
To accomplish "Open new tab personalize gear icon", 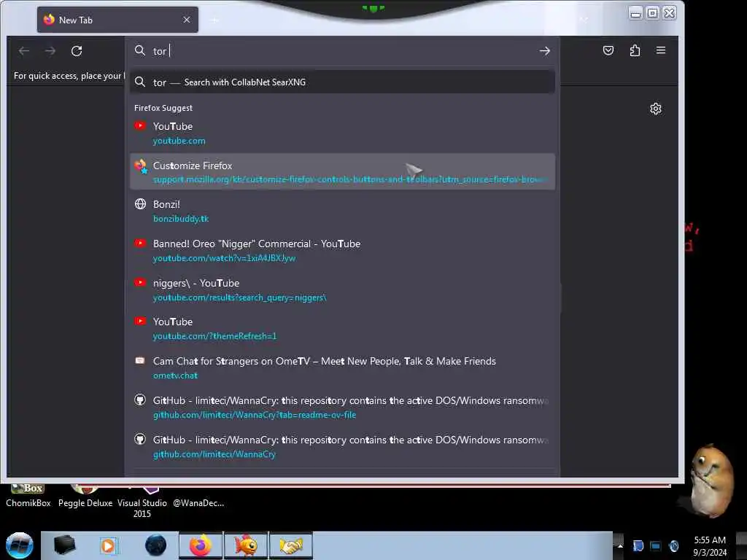I will pyautogui.click(x=656, y=109).
